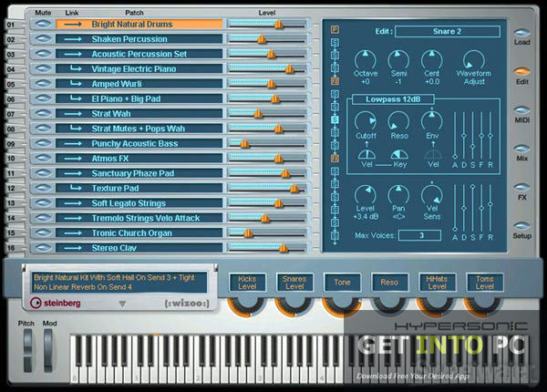Expand the patch info display arrow
Image resolution: width=547 pixels, height=392 pixels.
click(x=122, y=304)
